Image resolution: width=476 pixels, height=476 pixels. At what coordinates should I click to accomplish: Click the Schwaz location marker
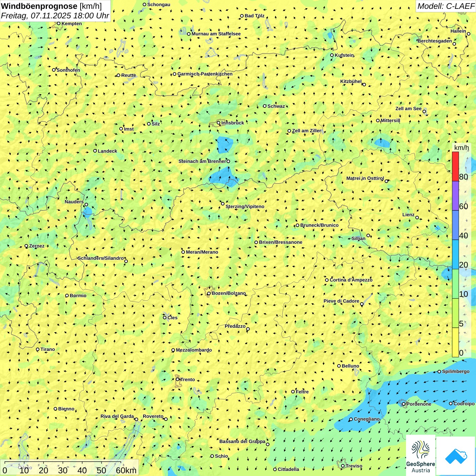tap(265, 106)
